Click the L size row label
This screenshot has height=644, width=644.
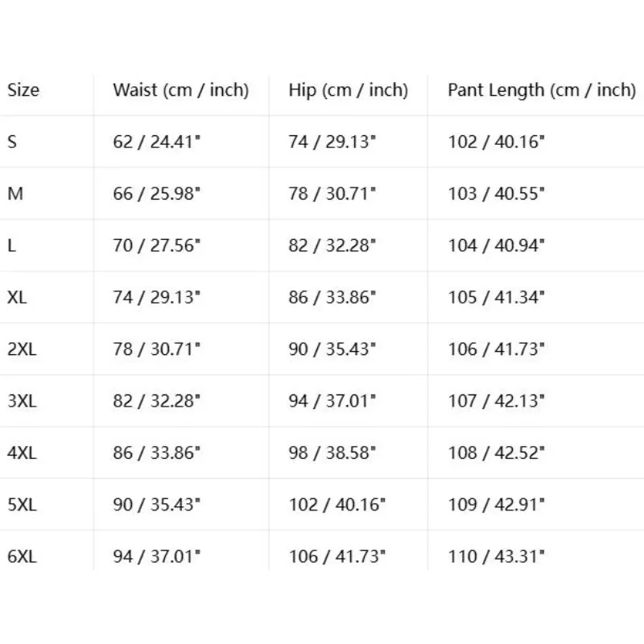pos(11,246)
